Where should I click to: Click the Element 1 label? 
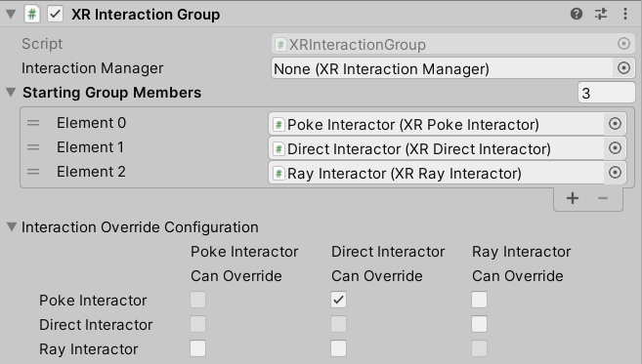[x=90, y=147]
